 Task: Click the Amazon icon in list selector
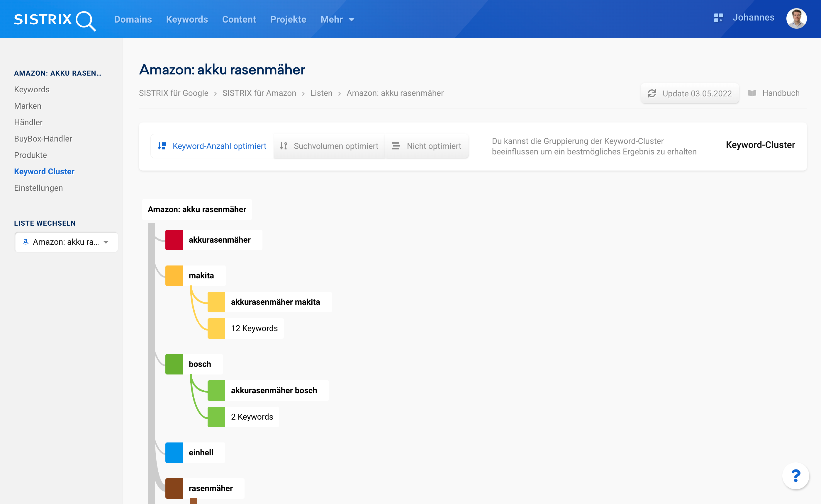[x=26, y=242]
